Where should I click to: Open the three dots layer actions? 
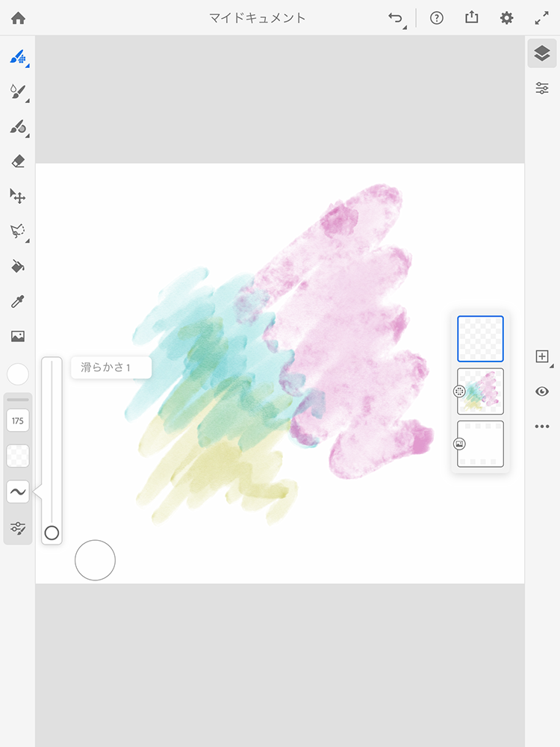point(542,427)
